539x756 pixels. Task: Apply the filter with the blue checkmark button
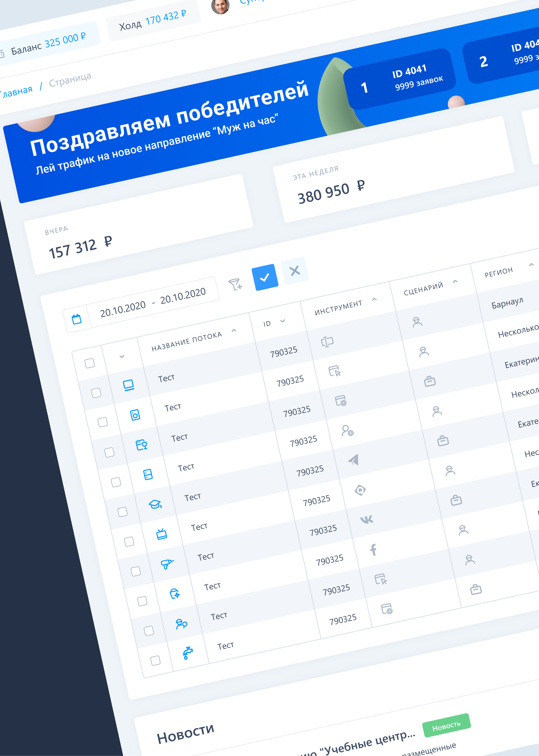coord(265,277)
